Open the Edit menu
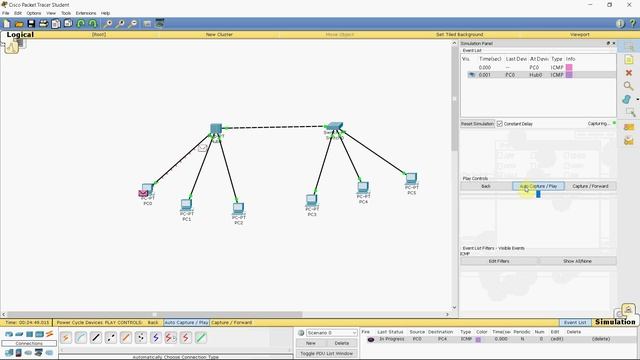 point(18,13)
